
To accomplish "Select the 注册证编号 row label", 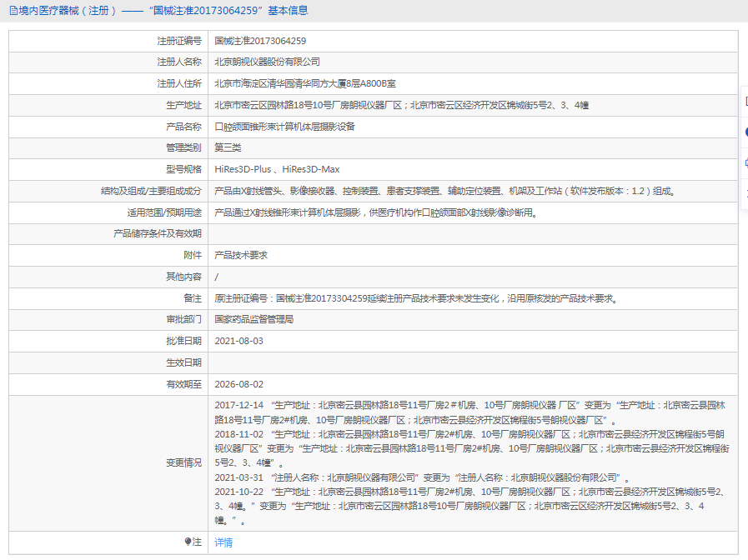I will pos(179,41).
